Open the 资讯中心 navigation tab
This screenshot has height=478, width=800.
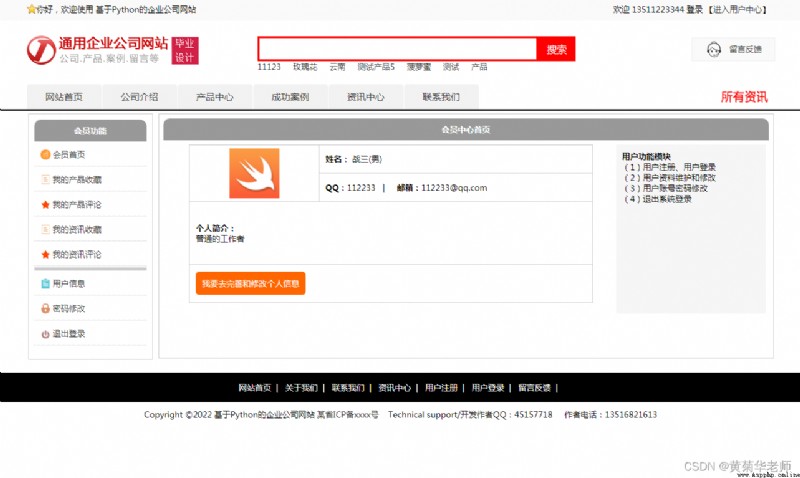click(365, 97)
